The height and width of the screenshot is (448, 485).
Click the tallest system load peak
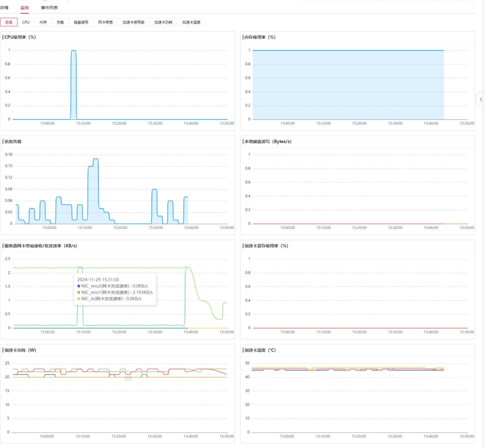pos(96,159)
